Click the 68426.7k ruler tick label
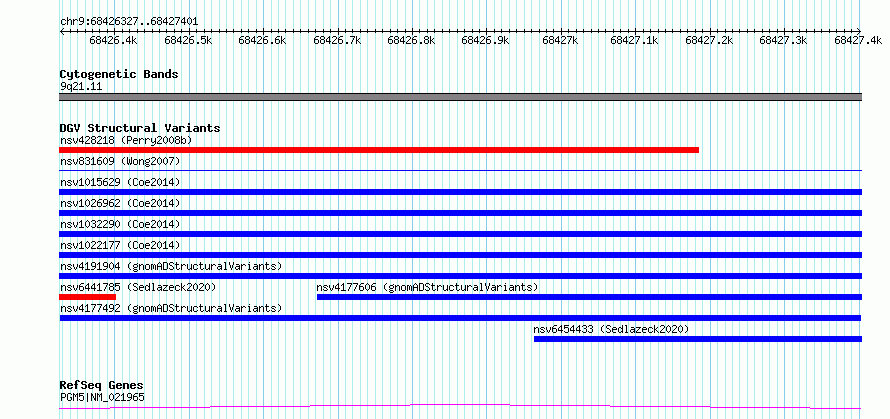Viewport: 890px width, 419px height. tap(337, 40)
